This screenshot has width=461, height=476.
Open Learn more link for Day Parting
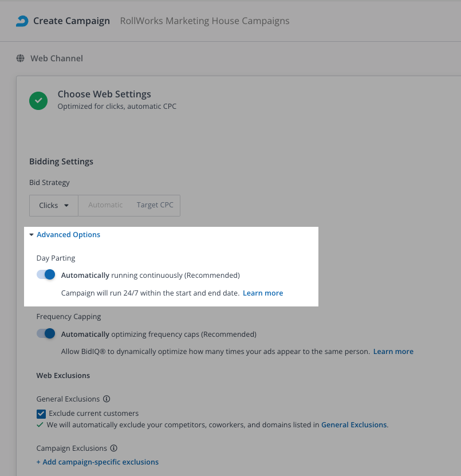click(263, 293)
